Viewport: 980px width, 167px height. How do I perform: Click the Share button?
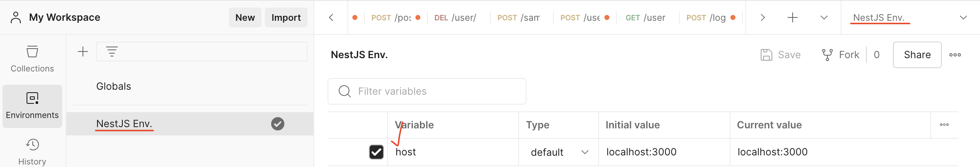coord(917,55)
